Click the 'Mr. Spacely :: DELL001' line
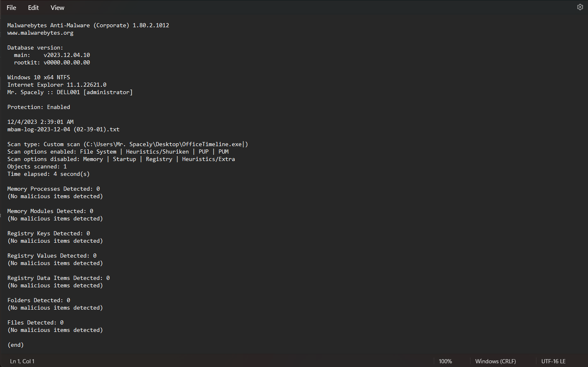Screen dimensions: 588x367 70,92
